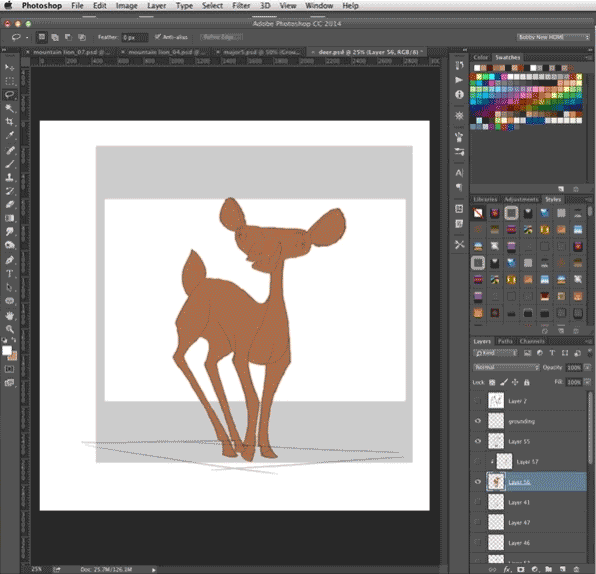
Task: Open the Normal blend mode dropdown
Action: [506, 367]
